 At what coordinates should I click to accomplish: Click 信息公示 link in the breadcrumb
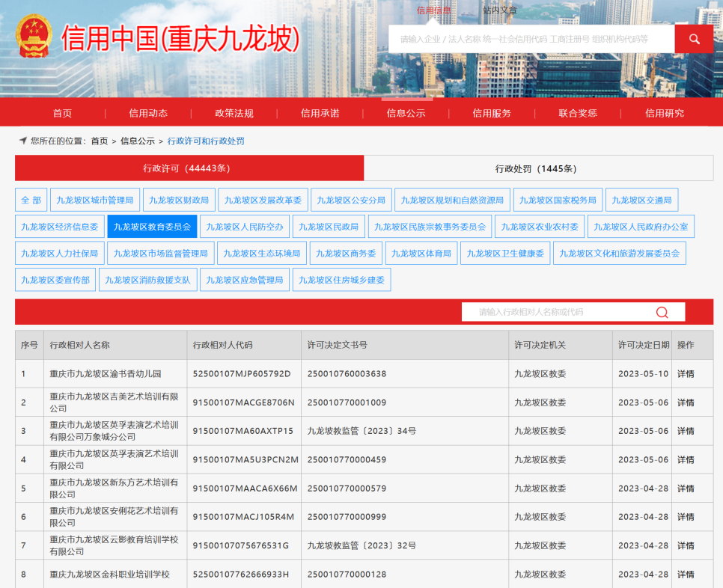[138, 141]
